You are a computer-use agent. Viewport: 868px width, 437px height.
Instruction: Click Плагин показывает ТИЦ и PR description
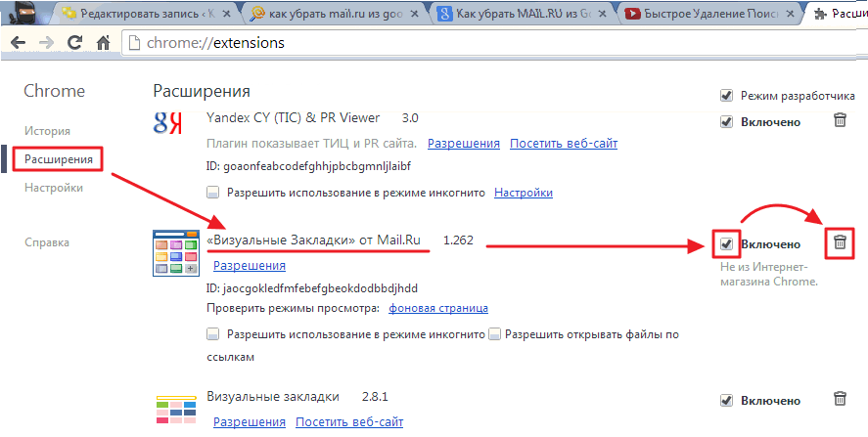(x=311, y=144)
